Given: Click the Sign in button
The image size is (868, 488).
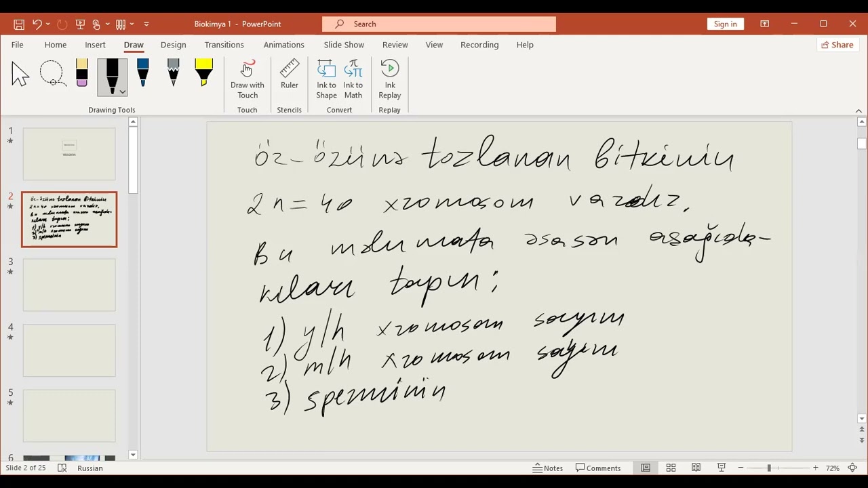Looking at the screenshot, I should (x=725, y=24).
